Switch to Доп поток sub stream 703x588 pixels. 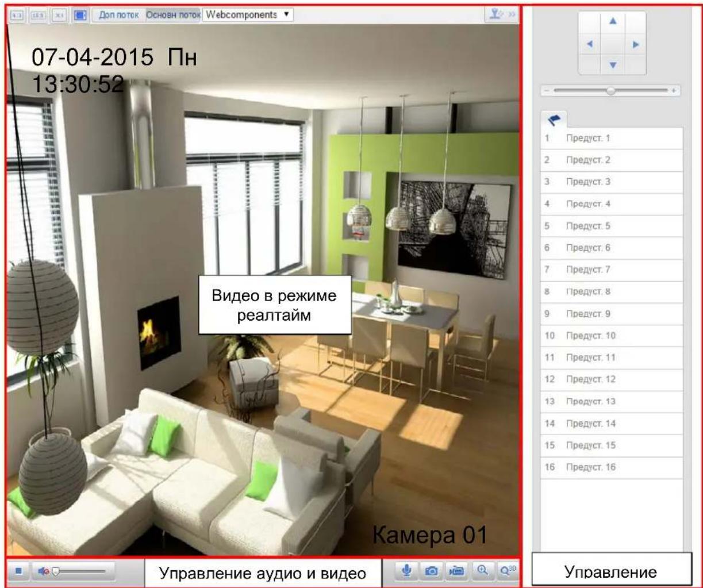[x=118, y=15]
